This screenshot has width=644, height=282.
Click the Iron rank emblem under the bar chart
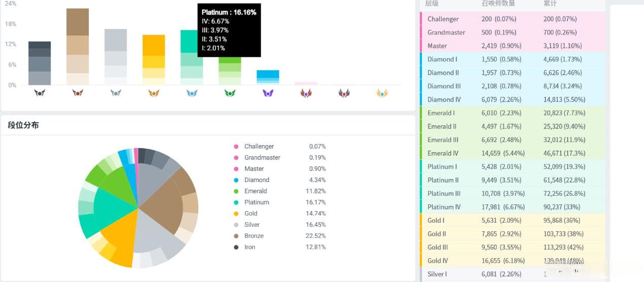[40, 93]
